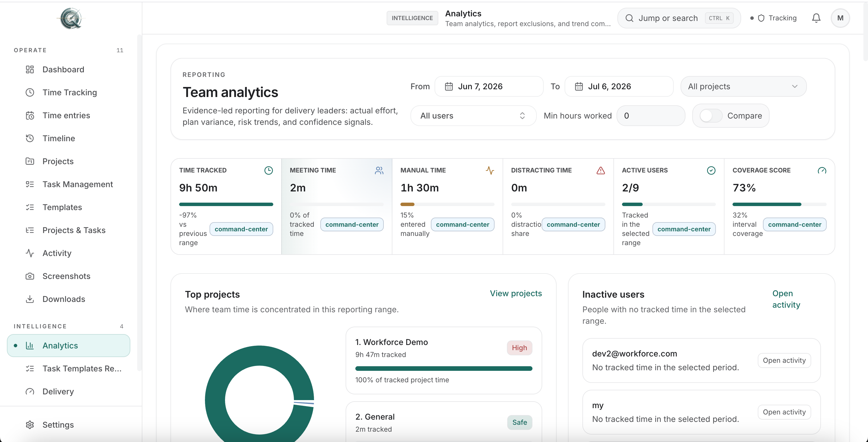This screenshot has width=868, height=442.
Task: Select the 1. Workforce Demo project title
Action: pos(392,342)
